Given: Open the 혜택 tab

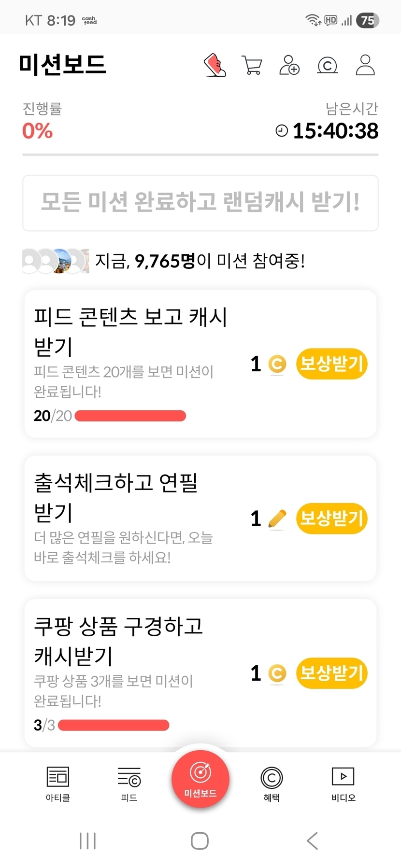Looking at the screenshot, I should click(272, 783).
